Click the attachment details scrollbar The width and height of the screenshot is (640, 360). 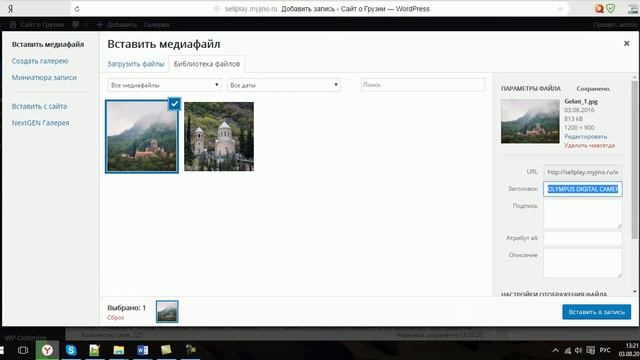point(634,159)
